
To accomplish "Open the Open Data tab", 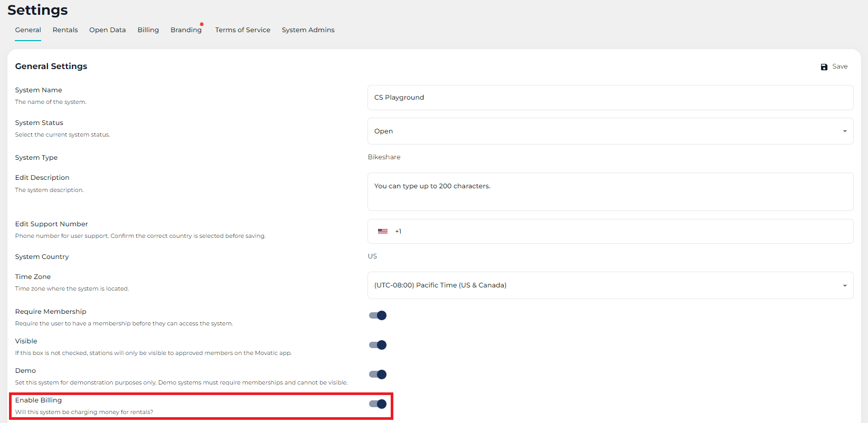I will point(107,30).
